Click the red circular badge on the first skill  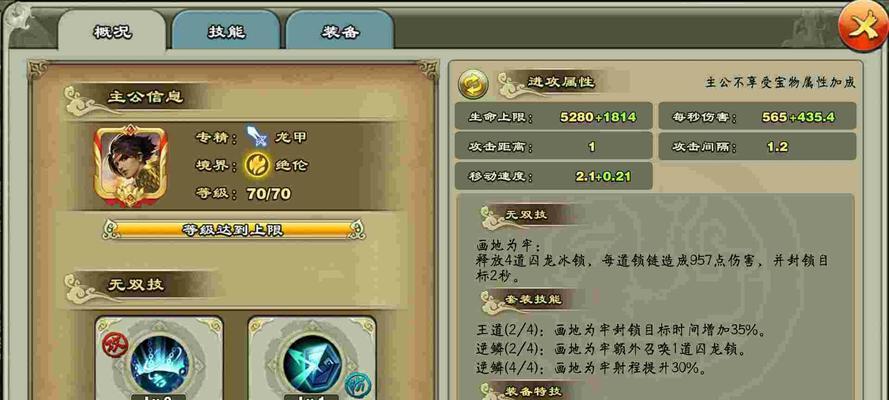115,345
